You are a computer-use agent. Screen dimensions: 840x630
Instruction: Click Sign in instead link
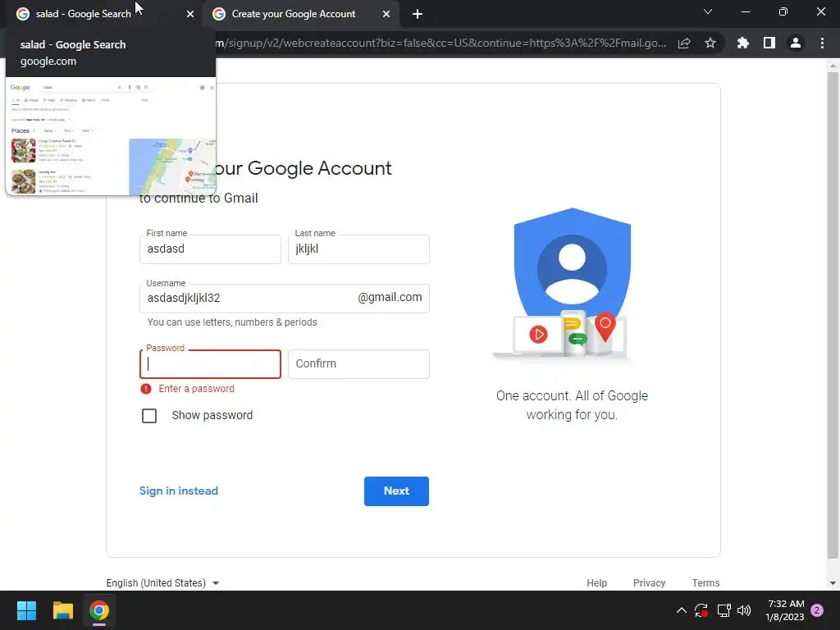coord(179,491)
